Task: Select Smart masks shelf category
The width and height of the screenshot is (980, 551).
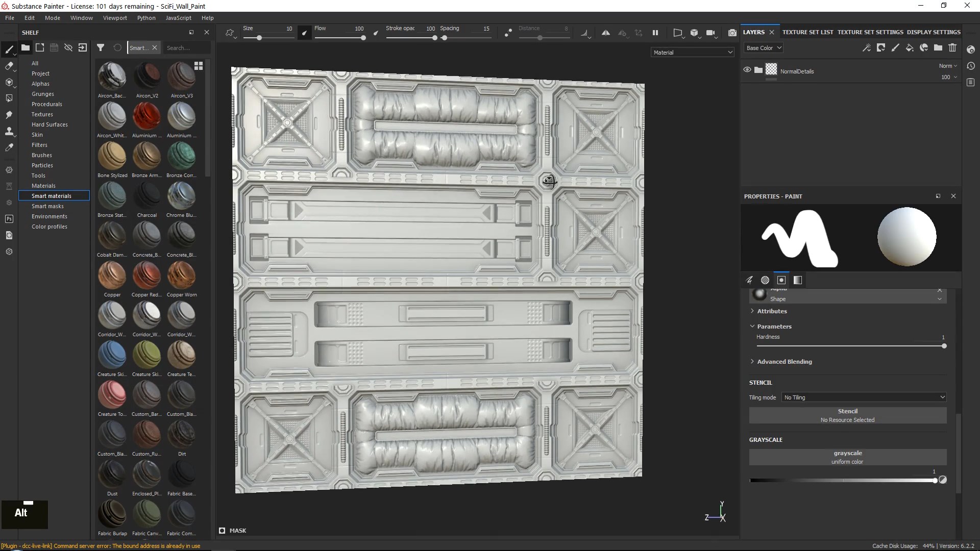Action: pyautogui.click(x=47, y=206)
